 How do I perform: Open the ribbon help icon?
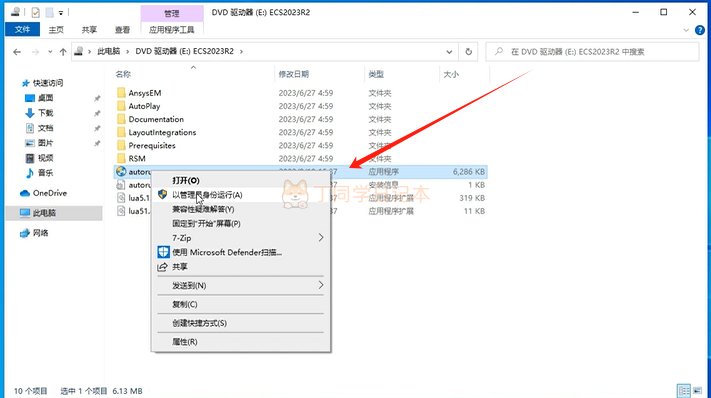tap(700, 30)
